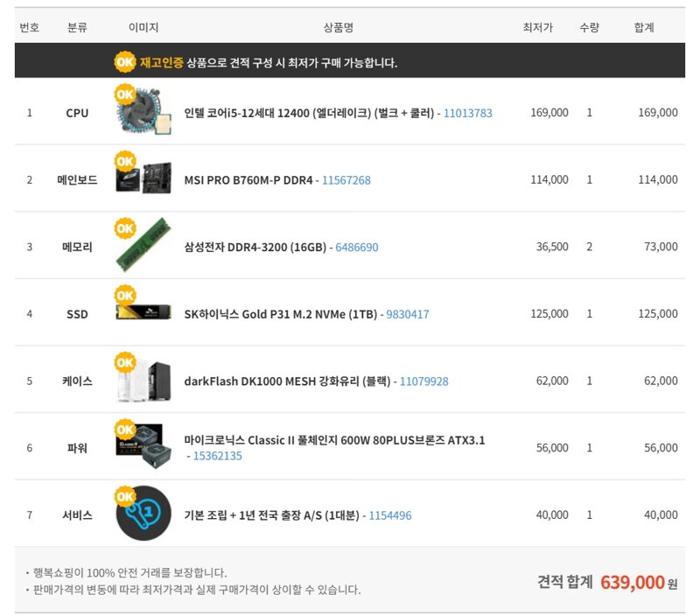The image size is (700, 616).
Task: Follow product code link 11079928
Action: [424, 381]
